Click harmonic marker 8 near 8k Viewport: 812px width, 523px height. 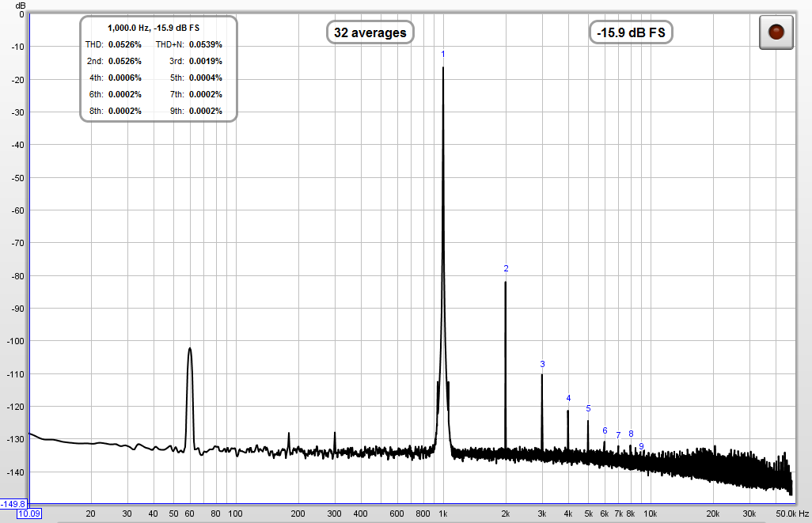coord(631,434)
